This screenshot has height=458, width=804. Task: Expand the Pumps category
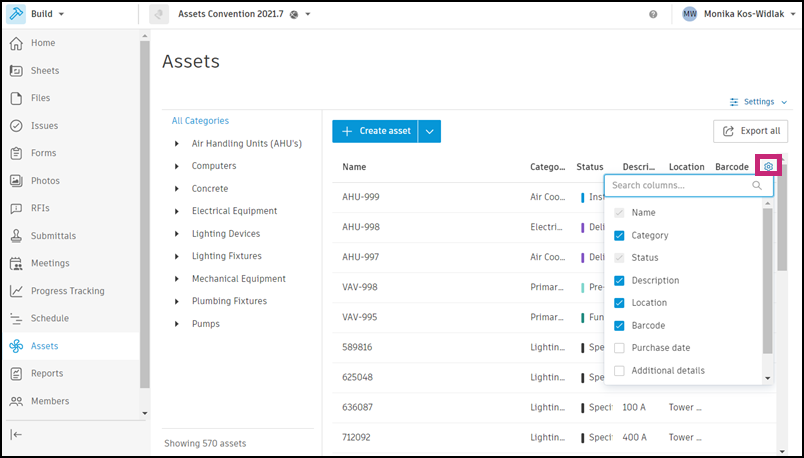[177, 324]
